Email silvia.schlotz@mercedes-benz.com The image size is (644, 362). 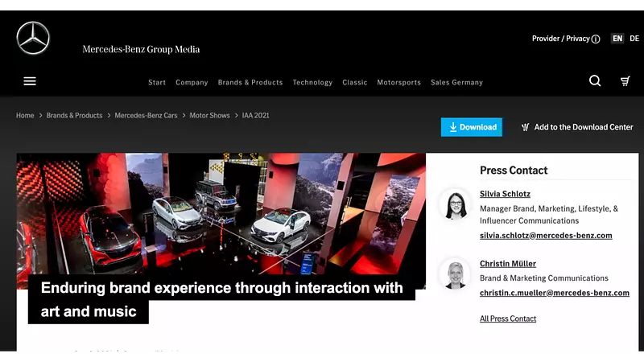[546, 236]
